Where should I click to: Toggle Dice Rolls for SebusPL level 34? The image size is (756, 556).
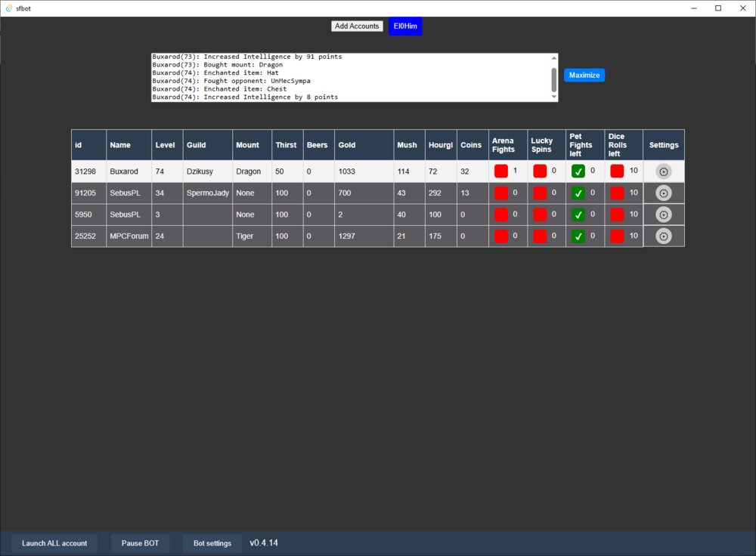[x=617, y=193]
